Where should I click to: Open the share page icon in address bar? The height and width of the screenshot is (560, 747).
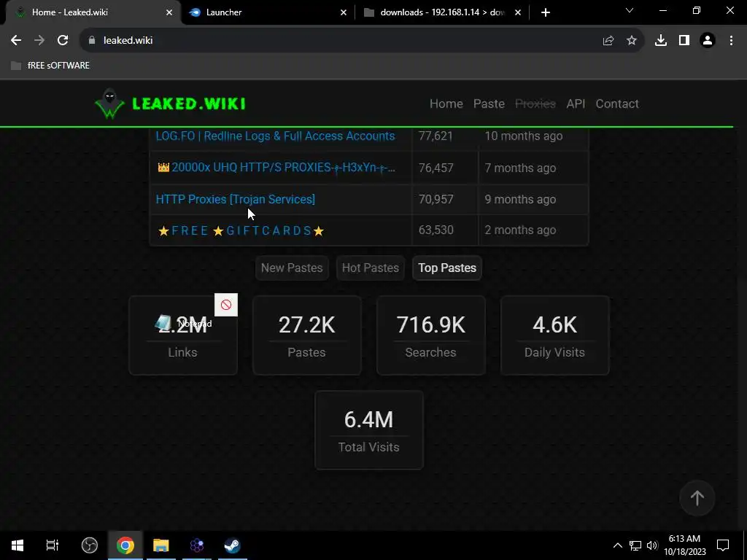click(608, 41)
